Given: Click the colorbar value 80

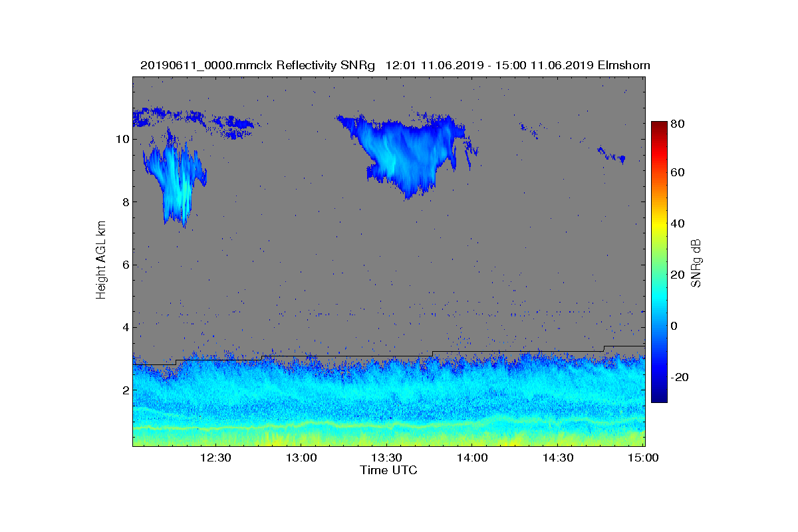Looking at the screenshot, I should tap(678, 123).
